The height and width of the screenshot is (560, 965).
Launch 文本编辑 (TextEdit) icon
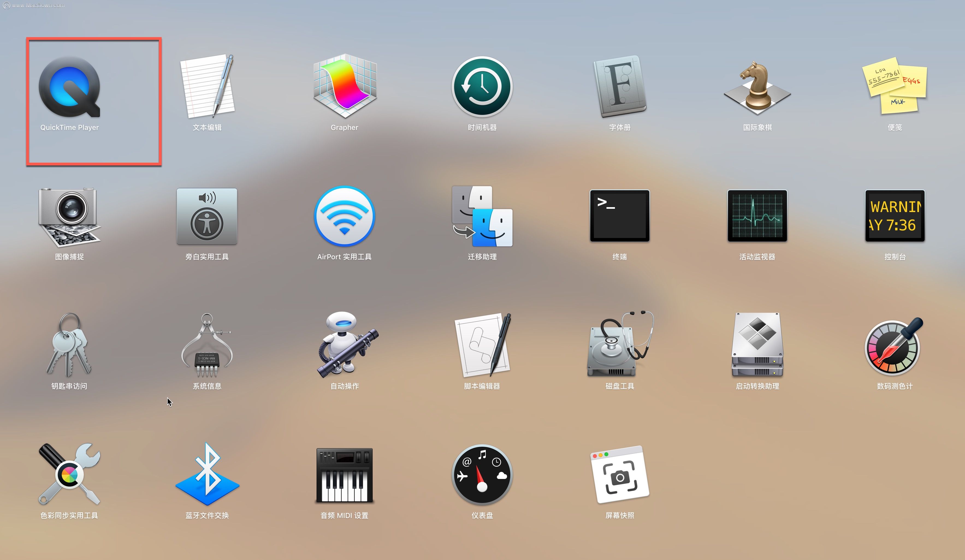[207, 86]
